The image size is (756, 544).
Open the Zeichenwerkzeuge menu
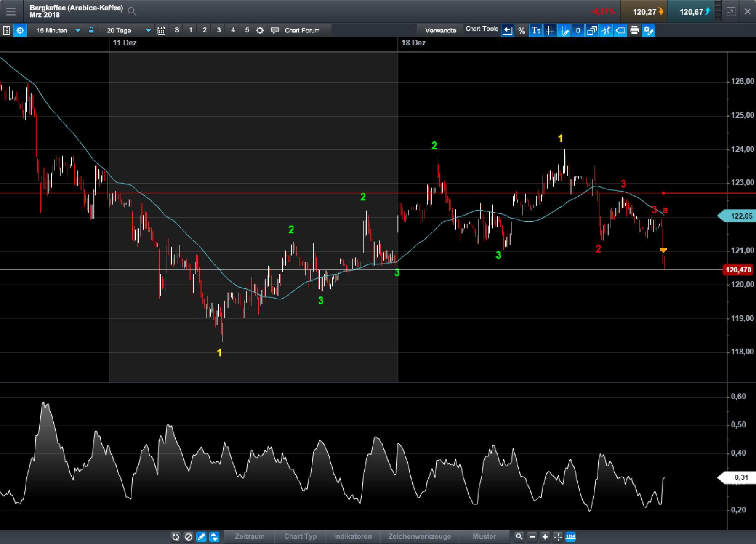419,536
